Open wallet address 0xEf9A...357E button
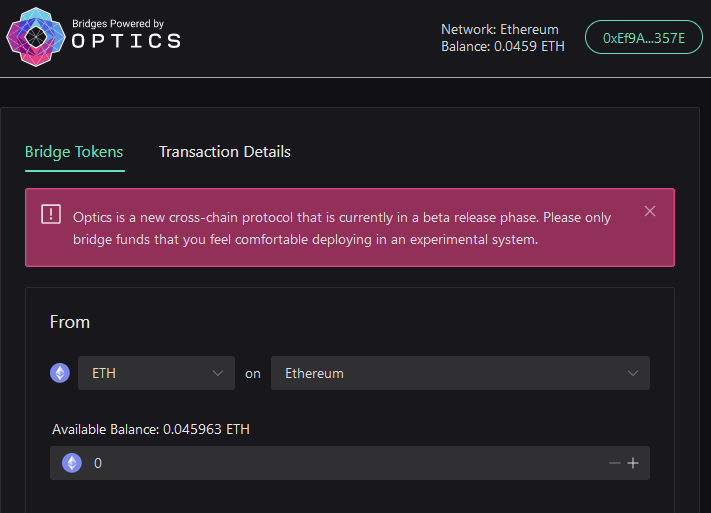The width and height of the screenshot is (711, 513). tap(643, 38)
